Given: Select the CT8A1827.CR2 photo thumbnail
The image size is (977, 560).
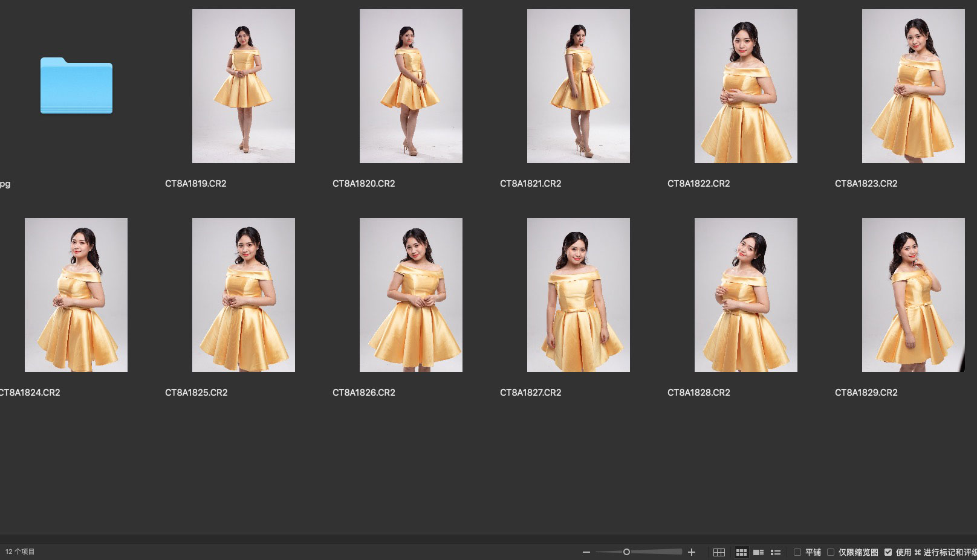Looking at the screenshot, I should coord(578,295).
